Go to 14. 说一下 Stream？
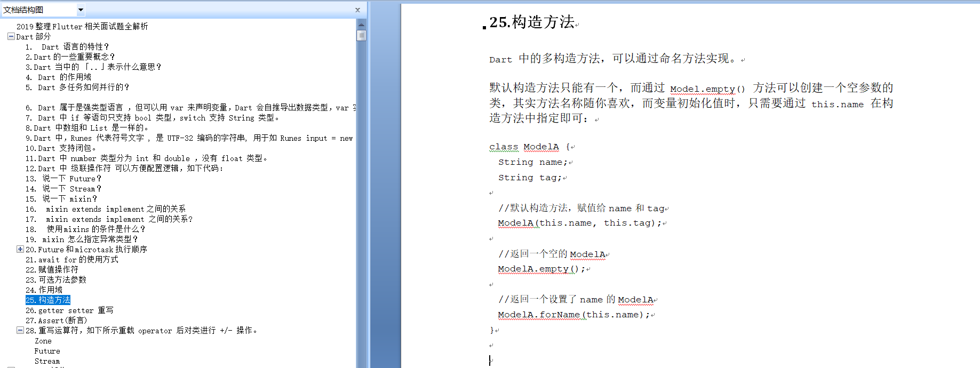The height and width of the screenshot is (368, 980). pos(63,188)
